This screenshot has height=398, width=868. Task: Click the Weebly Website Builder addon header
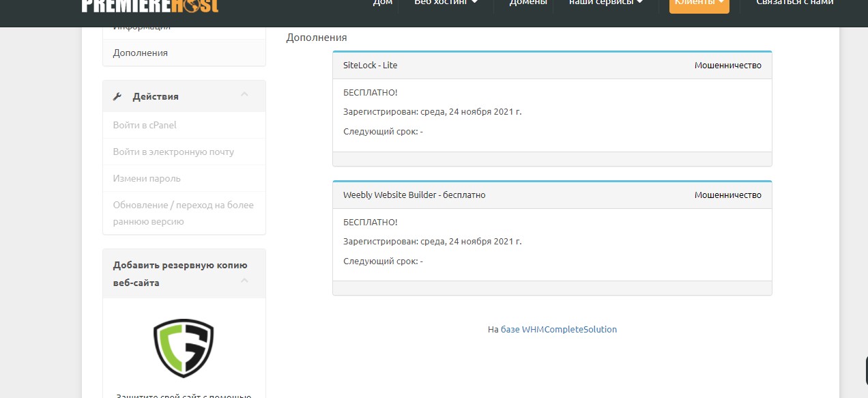click(x=414, y=195)
